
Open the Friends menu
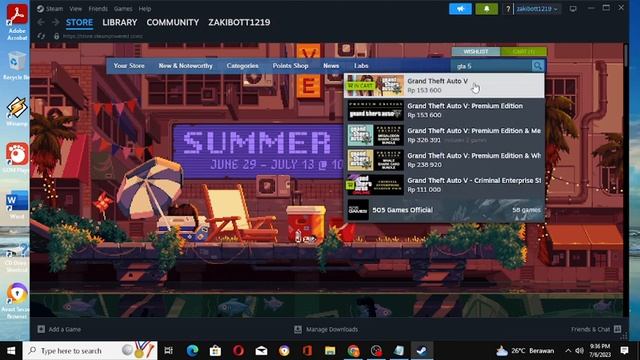tap(98, 9)
